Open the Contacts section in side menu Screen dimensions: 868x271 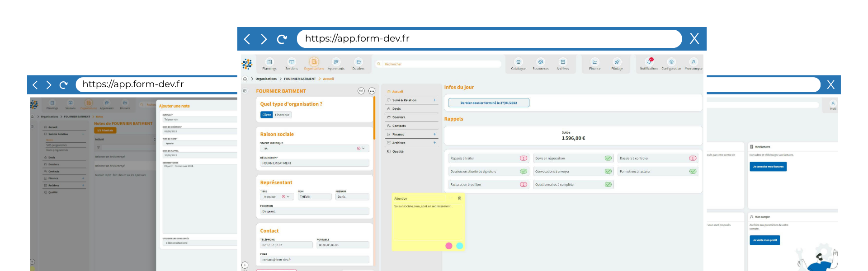coord(399,126)
